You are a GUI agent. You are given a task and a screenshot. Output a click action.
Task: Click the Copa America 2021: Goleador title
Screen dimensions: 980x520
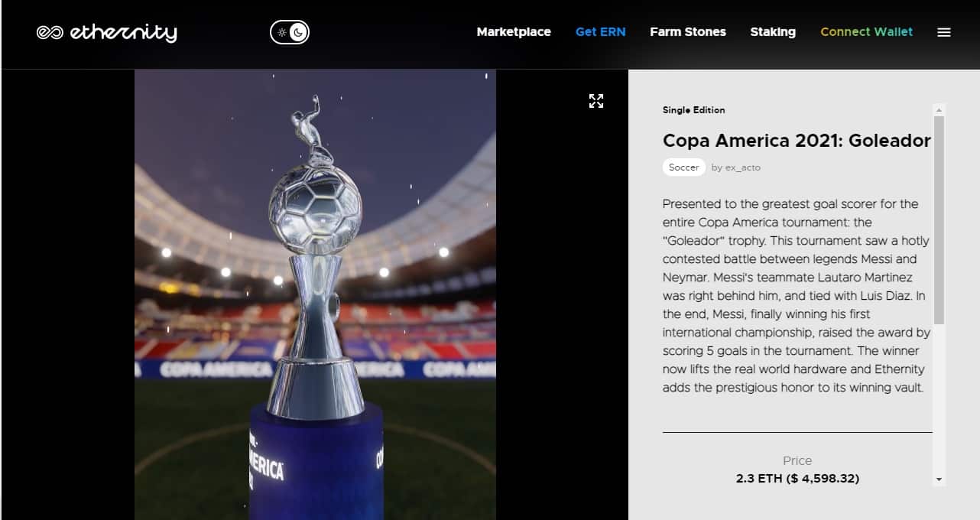tap(797, 141)
